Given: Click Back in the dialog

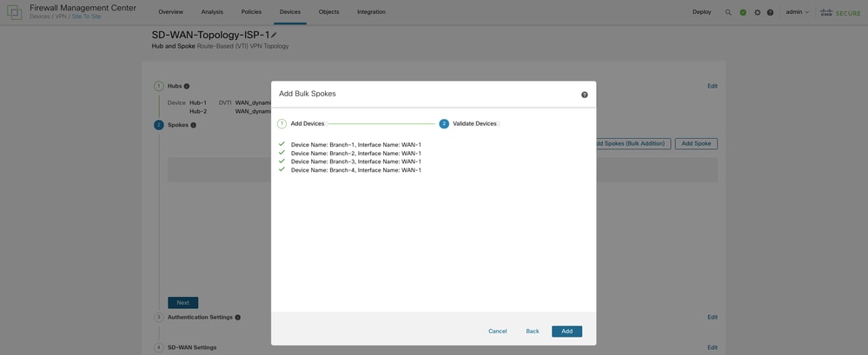Looking at the screenshot, I should click(533, 332).
